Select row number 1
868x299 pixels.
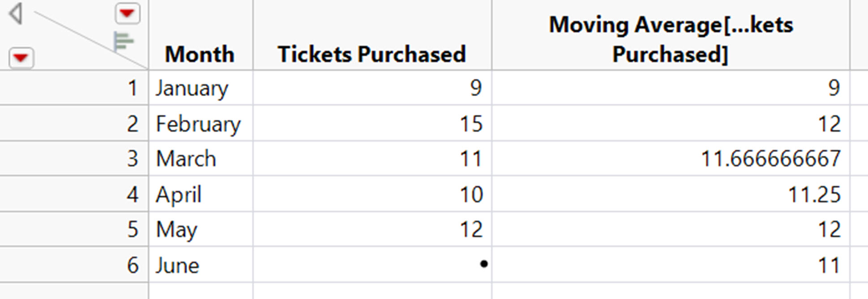pyautogui.click(x=74, y=88)
